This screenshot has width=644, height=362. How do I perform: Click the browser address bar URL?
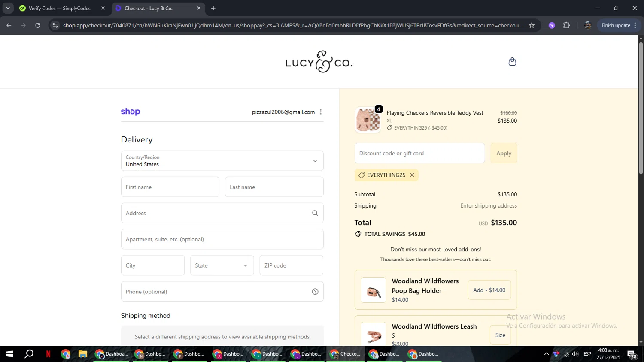292,25
